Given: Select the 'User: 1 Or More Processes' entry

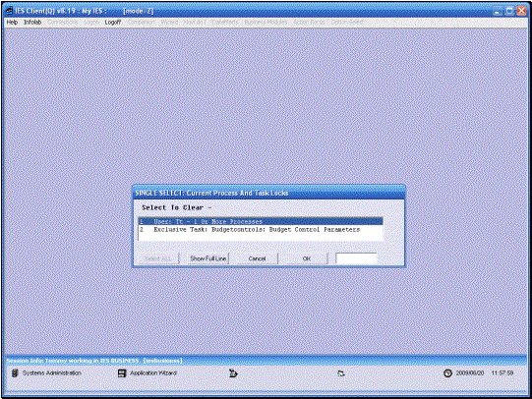Looking at the screenshot, I should (x=261, y=221).
